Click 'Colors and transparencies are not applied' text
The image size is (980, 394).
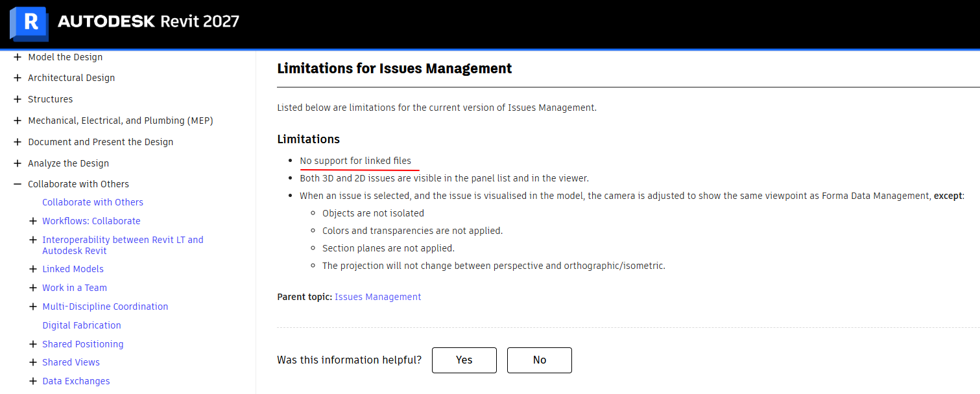tap(412, 231)
